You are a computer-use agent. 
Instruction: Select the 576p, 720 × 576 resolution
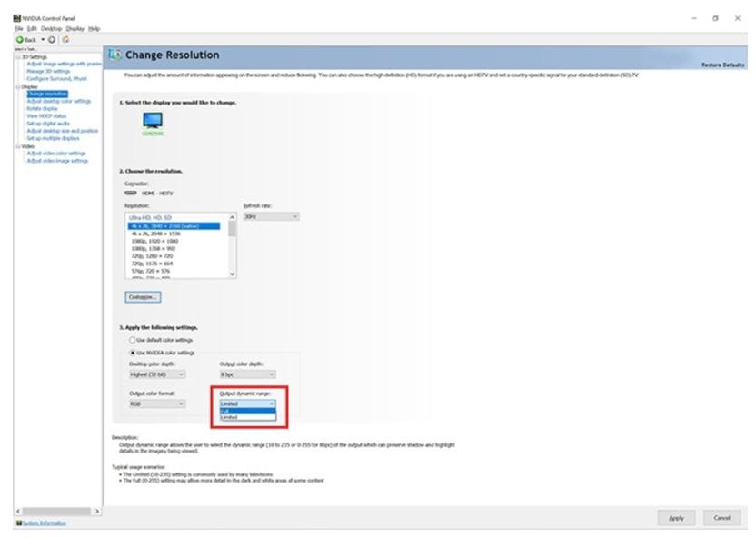tap(151, 272)
